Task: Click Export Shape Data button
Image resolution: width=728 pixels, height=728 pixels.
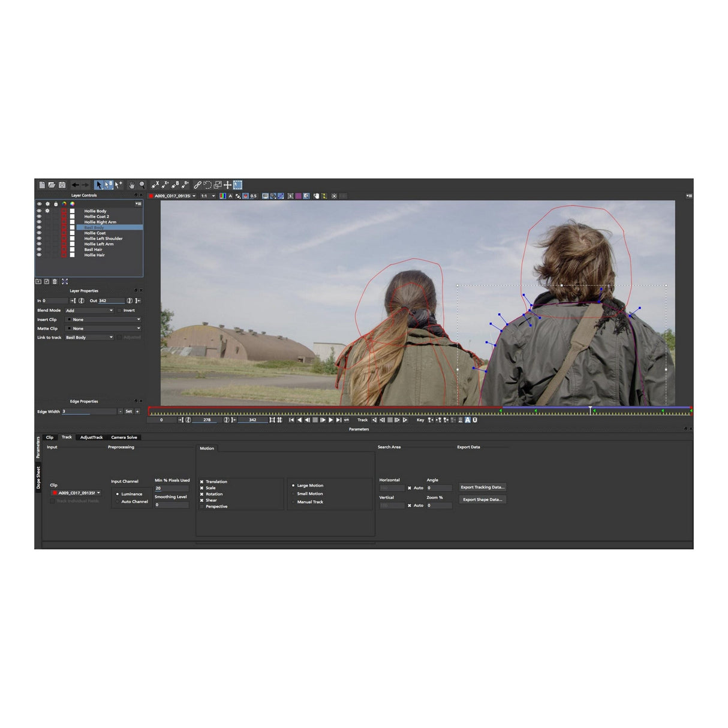Action: click(x=483, y=500)
